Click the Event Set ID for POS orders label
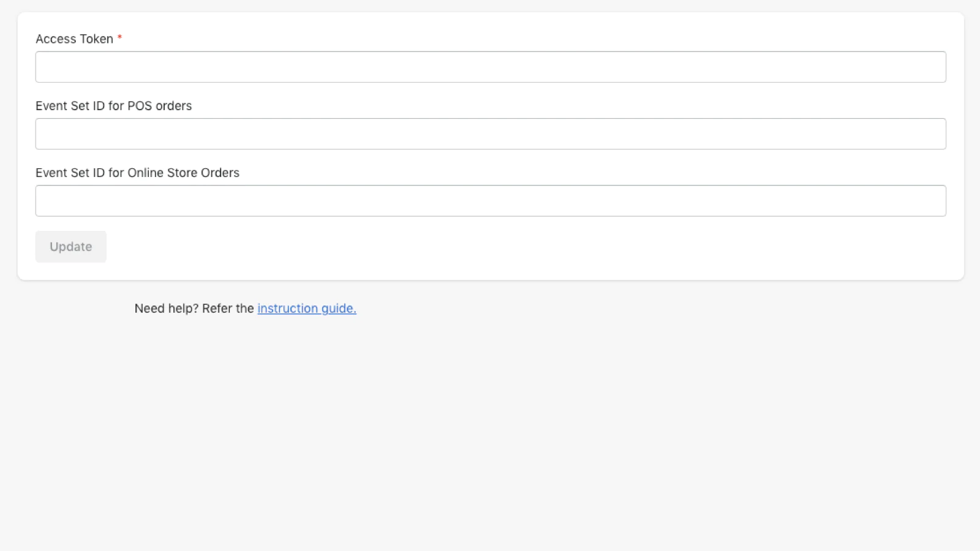This screenshot has width=980, height=551. point(113,106)
